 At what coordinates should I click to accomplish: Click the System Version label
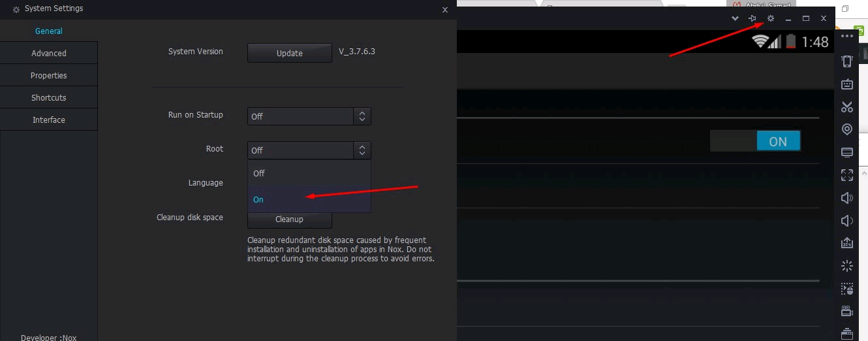(x=196, y=52)
